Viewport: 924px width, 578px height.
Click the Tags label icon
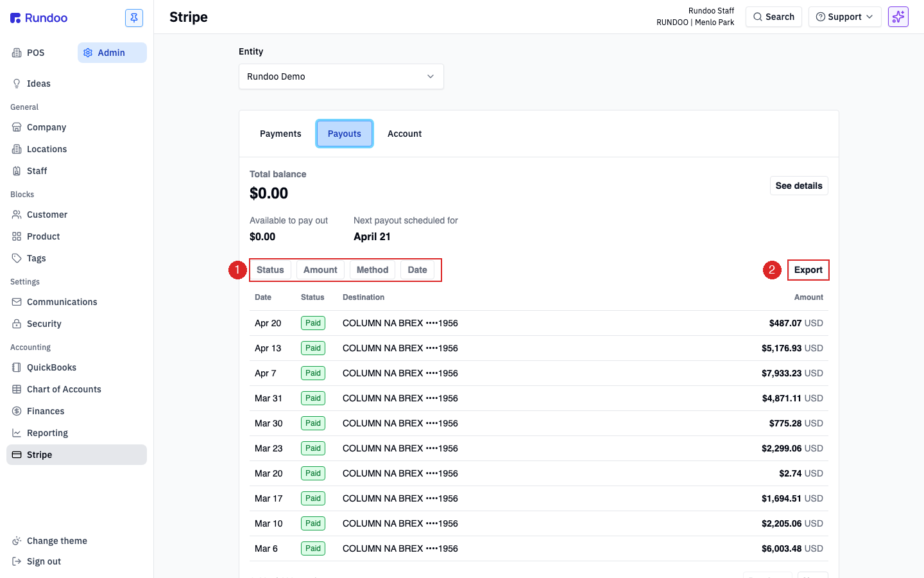[x=17, y=258]
